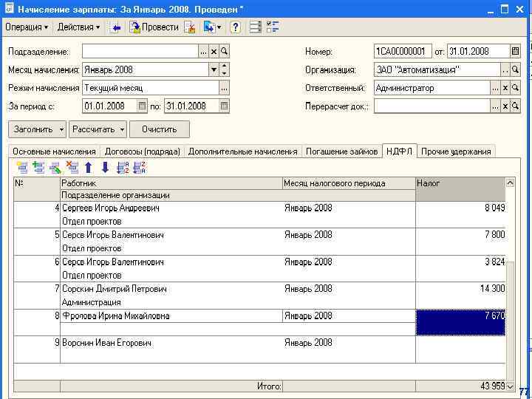Screen dimensions: 532x399
Task: Open magnifier lookup for Организация
Action: [516, 70]
